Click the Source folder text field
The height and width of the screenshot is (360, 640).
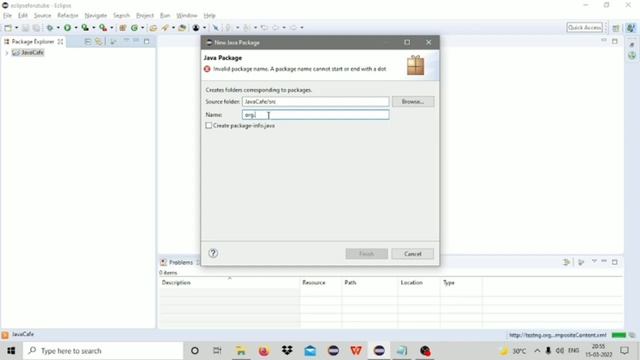pyautogui.click(x=316, y=101)
